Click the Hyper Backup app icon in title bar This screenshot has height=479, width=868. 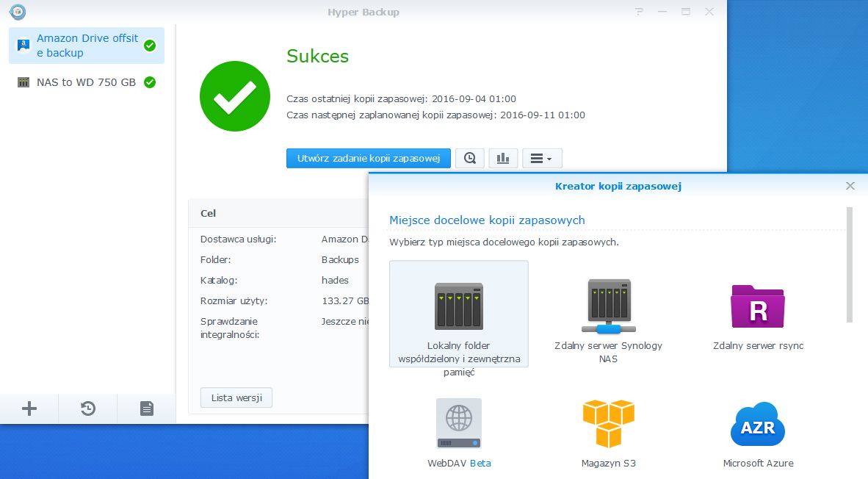(x=18, y=11)
